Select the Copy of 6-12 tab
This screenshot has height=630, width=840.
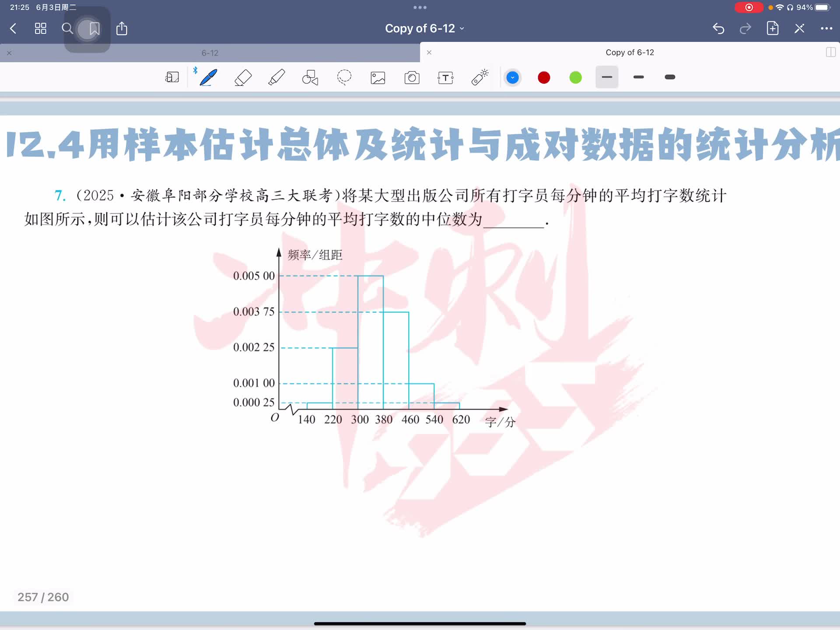tap(629, 52)
